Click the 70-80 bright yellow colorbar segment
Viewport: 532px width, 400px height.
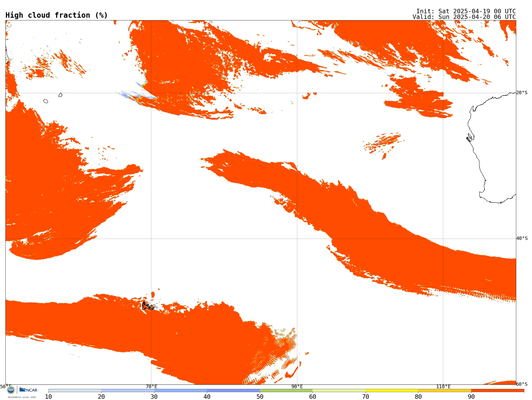click(x=392, y=391)
